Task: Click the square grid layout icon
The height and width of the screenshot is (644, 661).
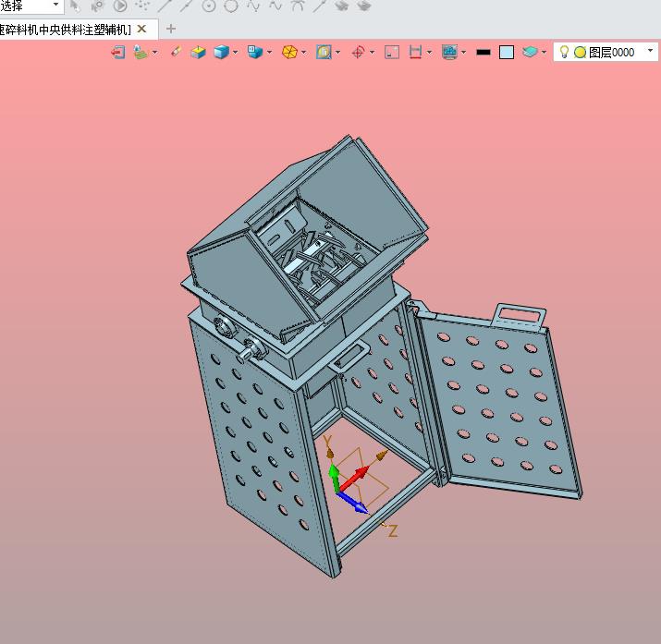Action: pyautogui.click(x=392, y=53)
